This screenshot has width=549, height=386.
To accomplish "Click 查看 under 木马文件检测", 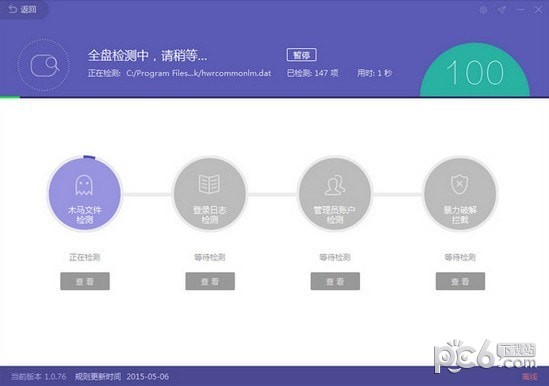I will coord(85,281).
